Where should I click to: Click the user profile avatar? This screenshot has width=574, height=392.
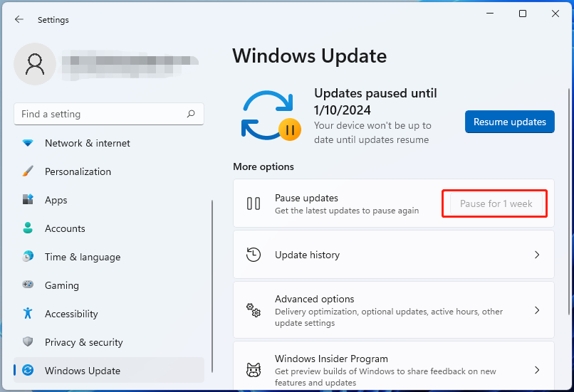click(x=35, y=64)
